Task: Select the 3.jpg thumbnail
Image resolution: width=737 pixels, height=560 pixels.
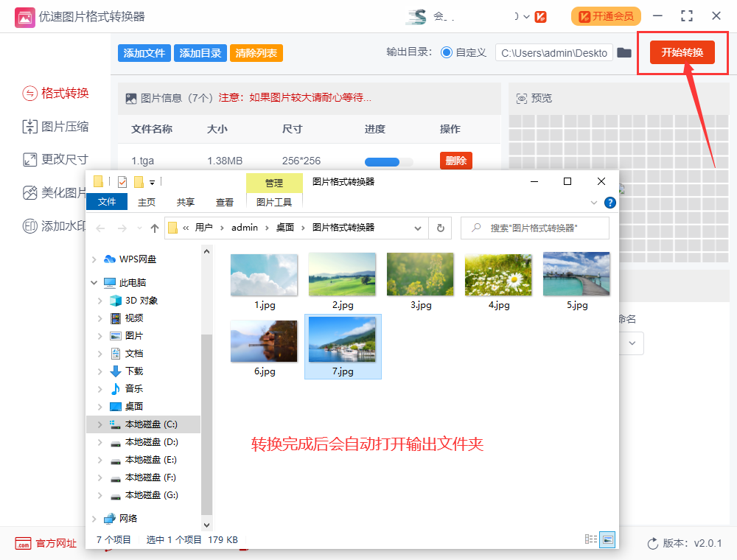Action: (x=419, y=273)
